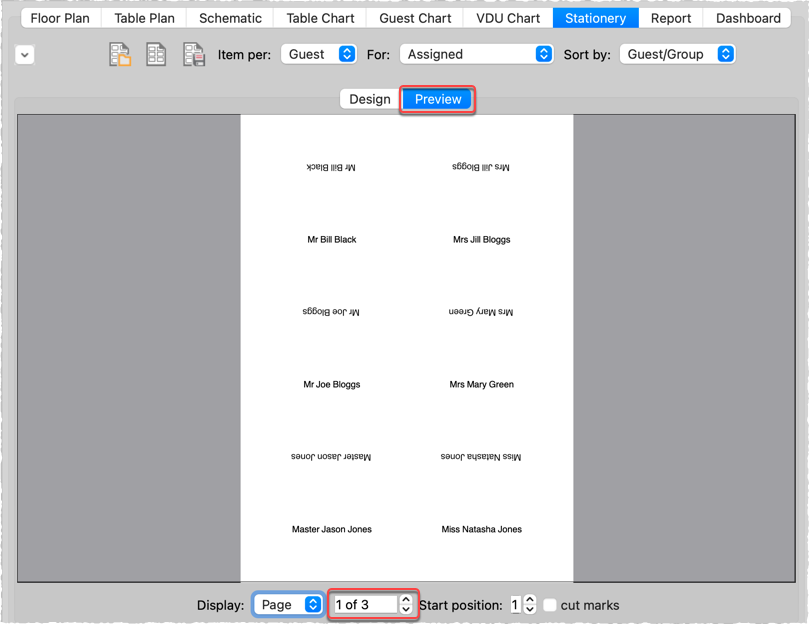Image resolution: width=809 pixels, height=624 pixels.
Task: Expand the chevron menu at toolbar left
Action: [25, 55]
